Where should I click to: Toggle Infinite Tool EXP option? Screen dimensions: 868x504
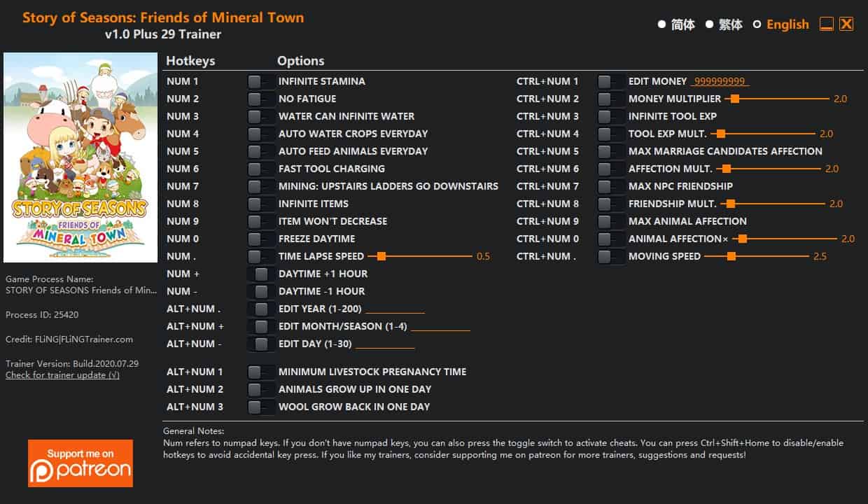(x=610, y=116)
